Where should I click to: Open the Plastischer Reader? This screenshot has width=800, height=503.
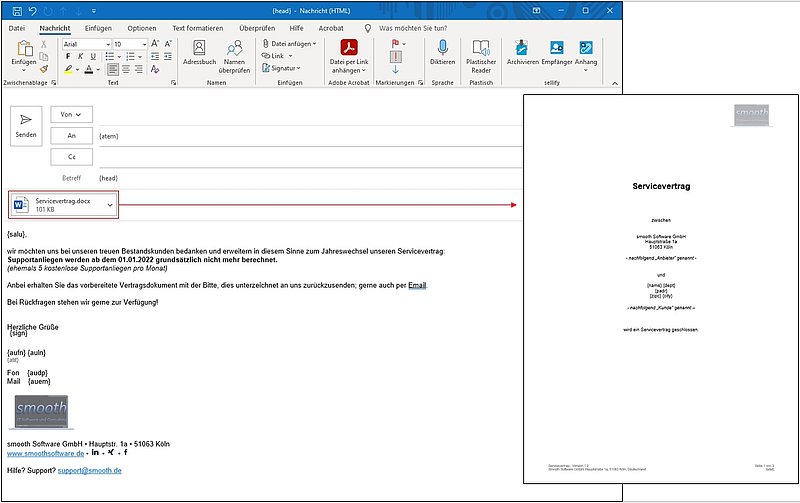tap(481, 57)
